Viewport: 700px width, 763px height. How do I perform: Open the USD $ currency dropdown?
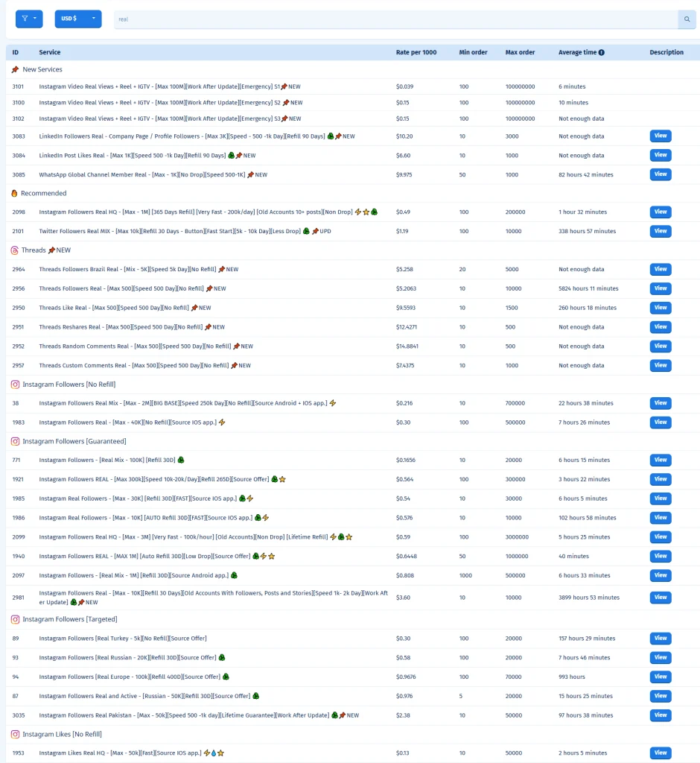78,19
